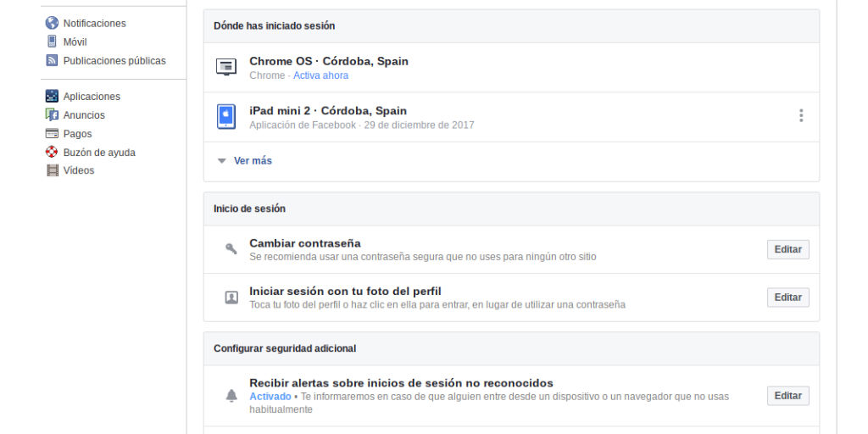868x434 pixels.
Task: Go to Pagos settings
Action: [x=77, y=134]
